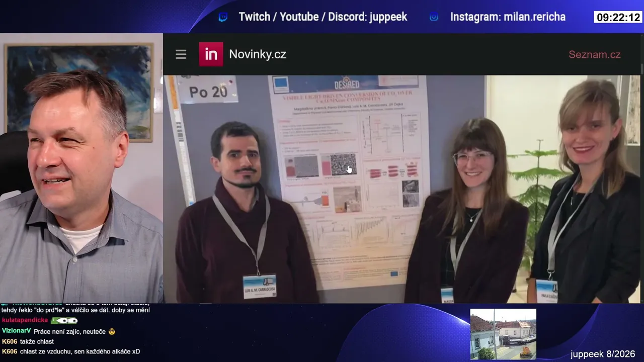
Task: Click the red Novinky 'in' logo
Action: click(211, 54)
